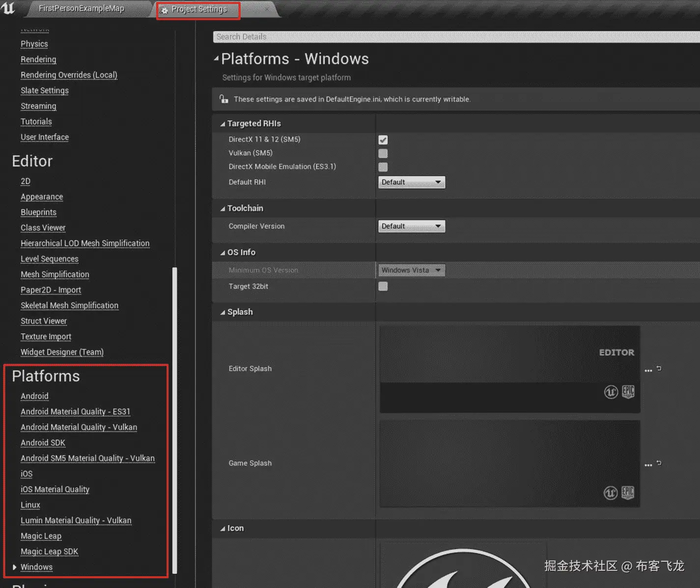Click Game Splash image thumbnail
700x588 pixels.
[510, 464]
